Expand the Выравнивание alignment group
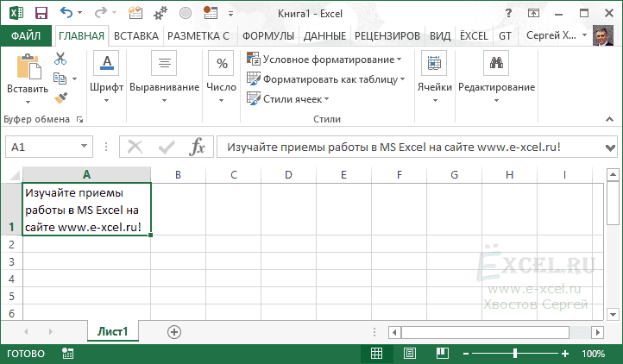 coord(164,78)
